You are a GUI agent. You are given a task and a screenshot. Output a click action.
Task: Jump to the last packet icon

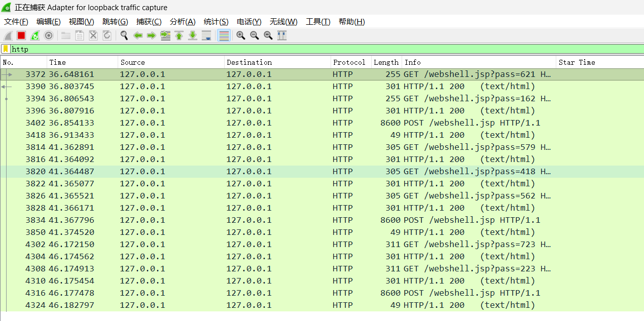pyautogui.click(x=193, y=35)
